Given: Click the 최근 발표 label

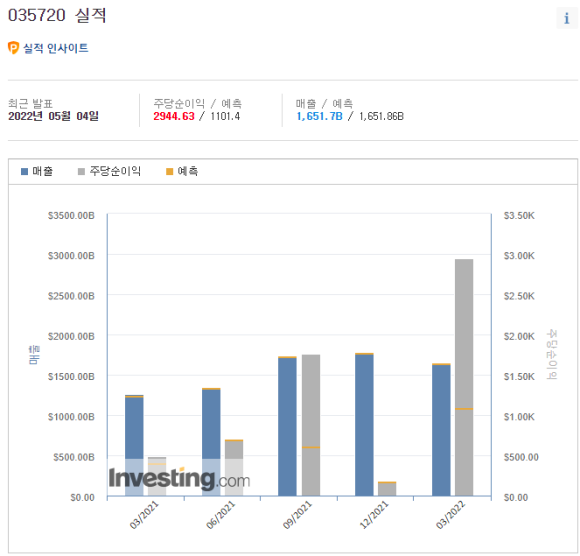Looking at the screenshot, I should (30, 103).
